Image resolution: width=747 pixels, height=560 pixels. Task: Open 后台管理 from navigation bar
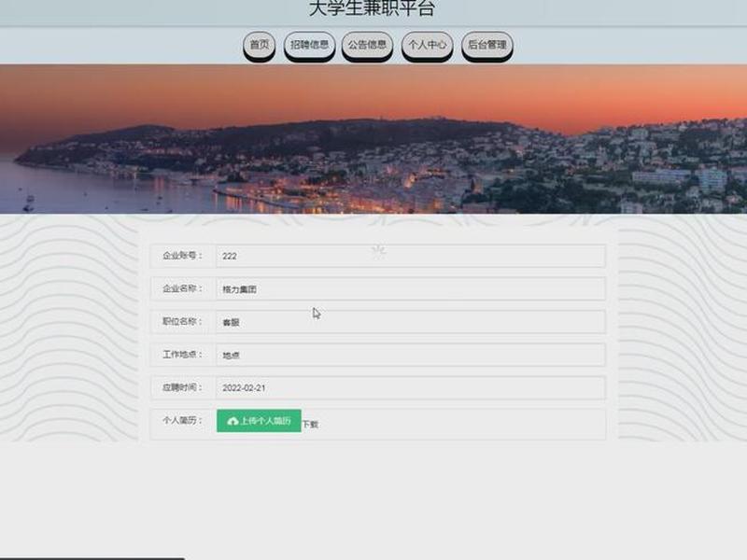pyautogui.click(x=486, y=45)
